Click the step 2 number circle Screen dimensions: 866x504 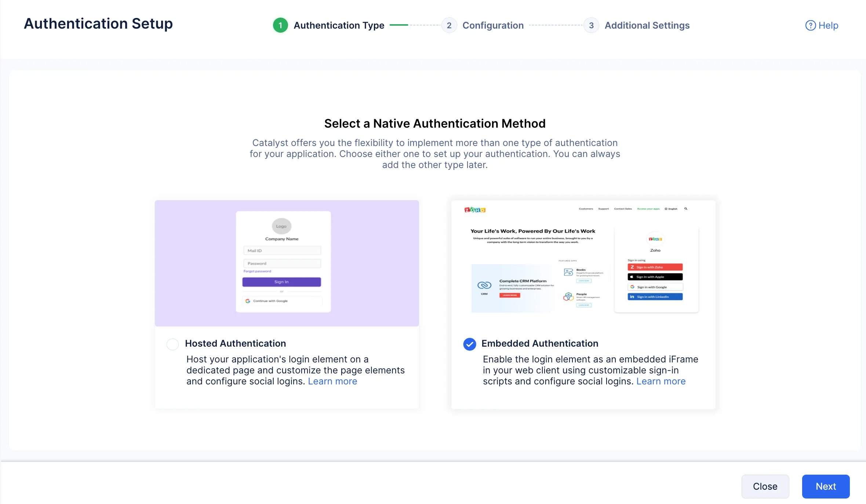(449, 25)
